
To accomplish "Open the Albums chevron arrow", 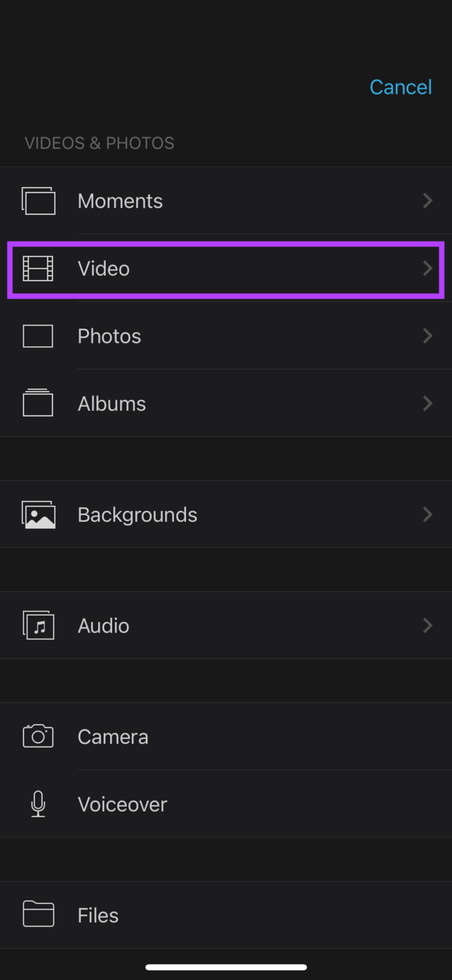I will tap(428, 403).
